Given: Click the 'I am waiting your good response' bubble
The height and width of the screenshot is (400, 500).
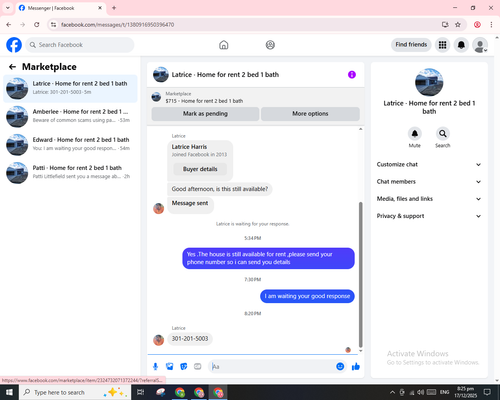Looking at the screenshot, I should point(307,296).
